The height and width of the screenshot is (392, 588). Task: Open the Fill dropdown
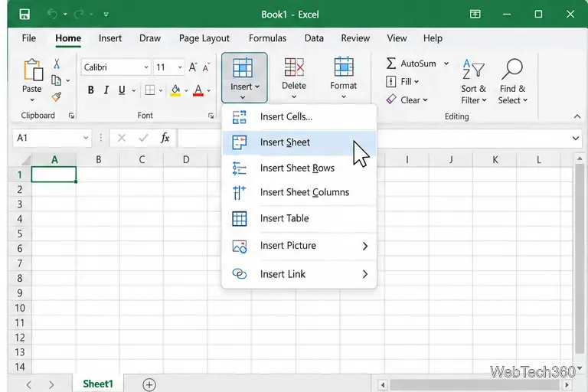pos(403,81)
